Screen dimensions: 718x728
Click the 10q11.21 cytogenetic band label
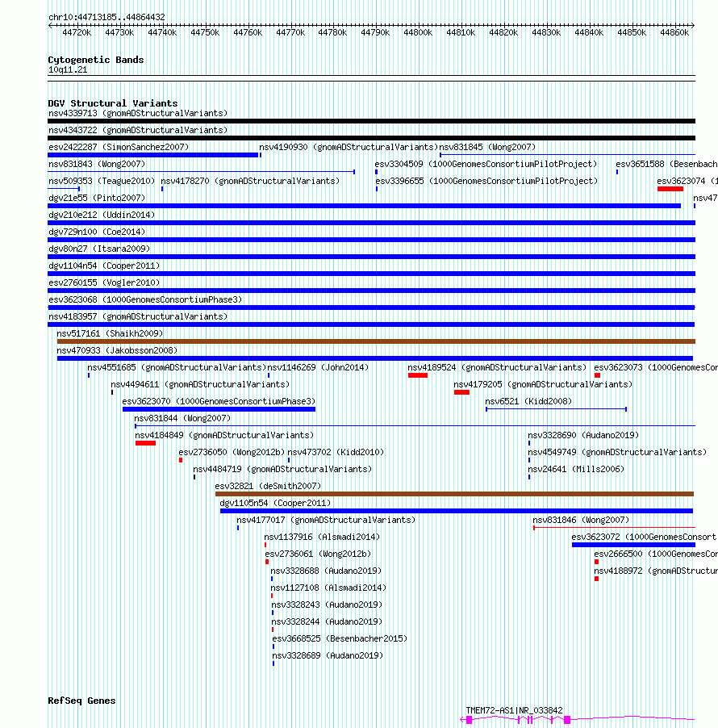68,69
